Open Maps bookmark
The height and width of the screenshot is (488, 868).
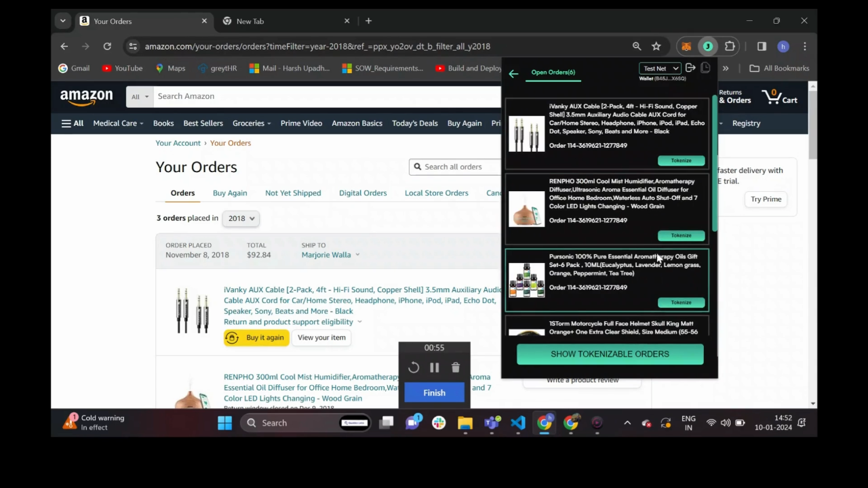[x=170, y=68]
